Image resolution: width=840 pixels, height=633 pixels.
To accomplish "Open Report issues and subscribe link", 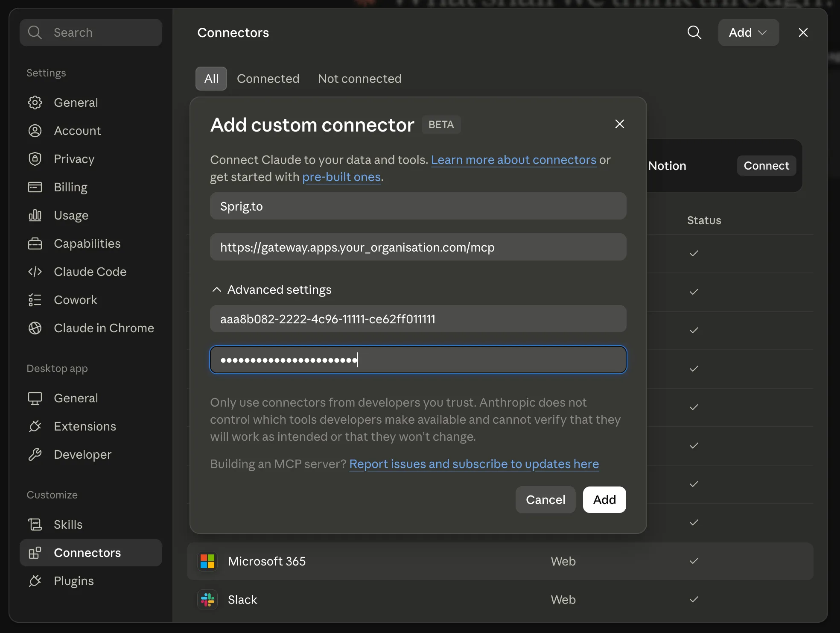I will tap(474, 464).
